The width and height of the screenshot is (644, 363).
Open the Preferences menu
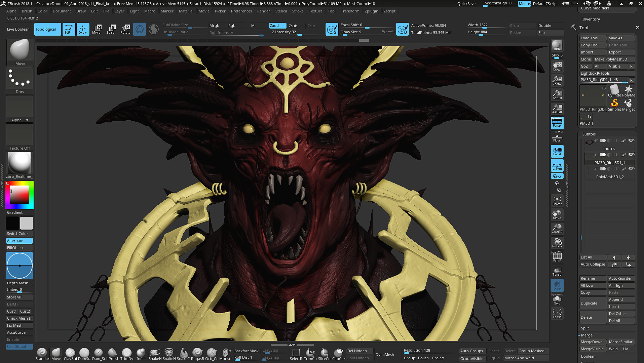tap(241, 11)
